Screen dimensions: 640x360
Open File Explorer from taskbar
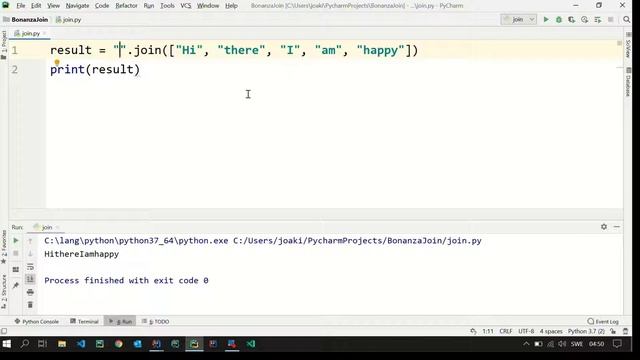tap(62, 344)
